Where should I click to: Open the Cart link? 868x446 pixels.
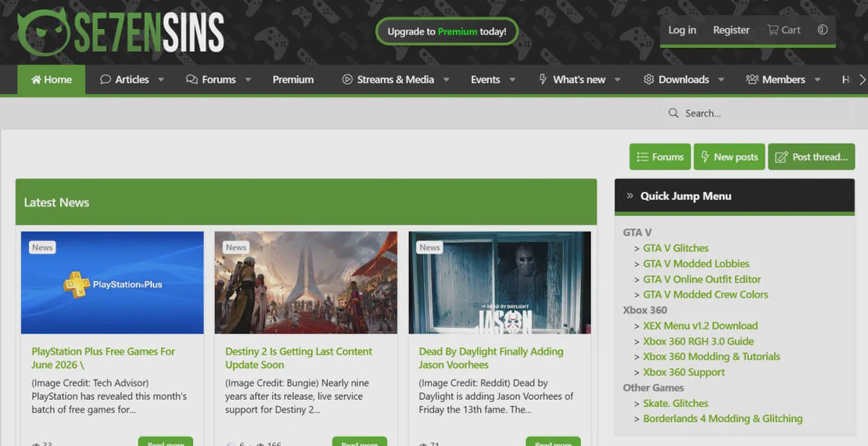coord(784,30)
